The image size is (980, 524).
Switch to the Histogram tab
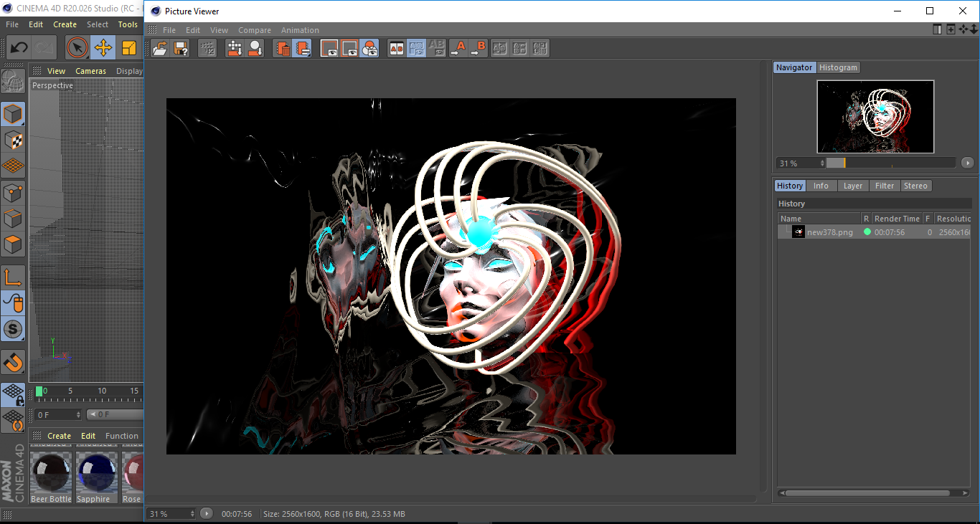point(838,67)
